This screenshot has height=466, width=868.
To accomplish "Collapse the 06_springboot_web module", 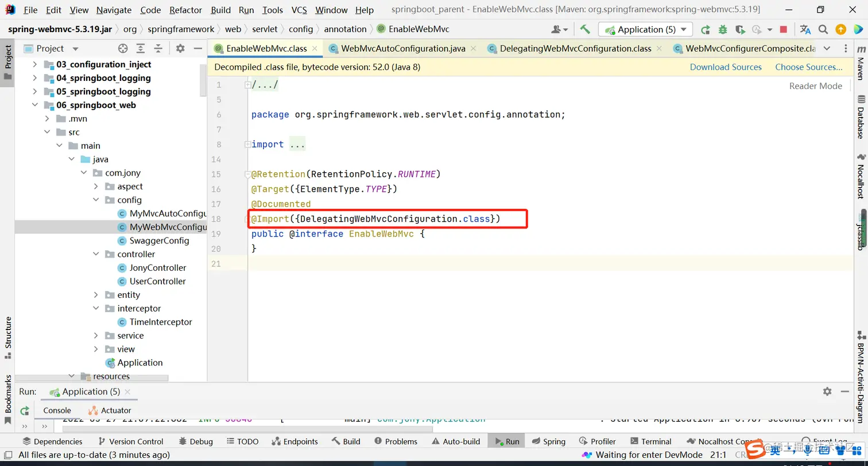I will (34, 105).
